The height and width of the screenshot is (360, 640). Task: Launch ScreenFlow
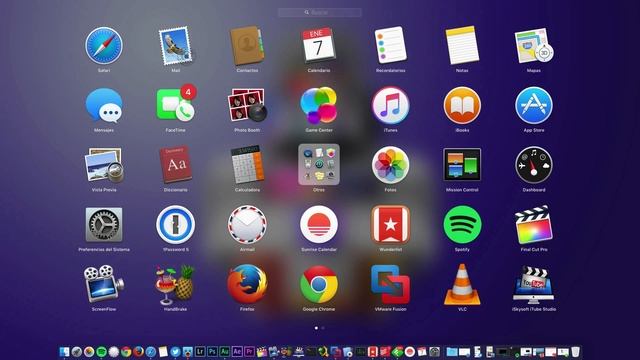[x=104, y=284]
